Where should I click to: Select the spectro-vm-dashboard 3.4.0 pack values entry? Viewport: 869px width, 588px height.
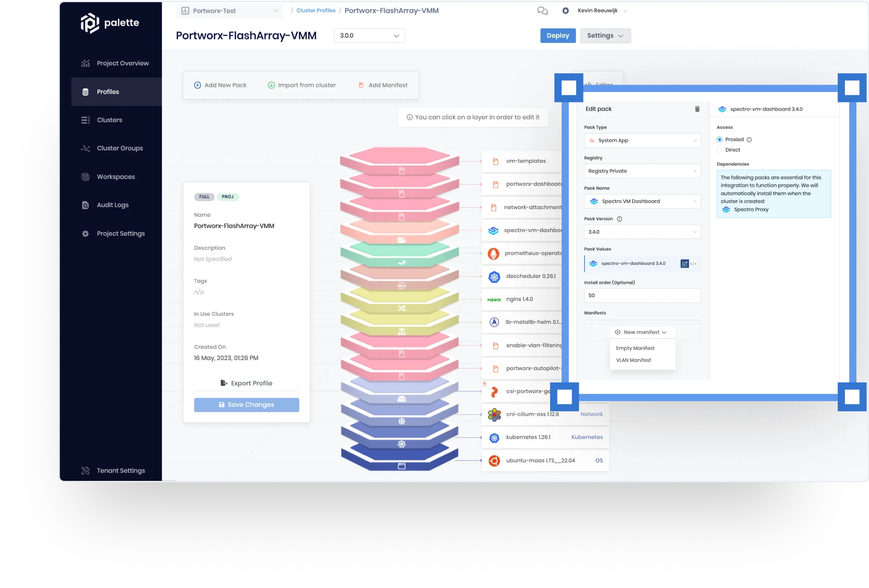[x=642, y=263]
